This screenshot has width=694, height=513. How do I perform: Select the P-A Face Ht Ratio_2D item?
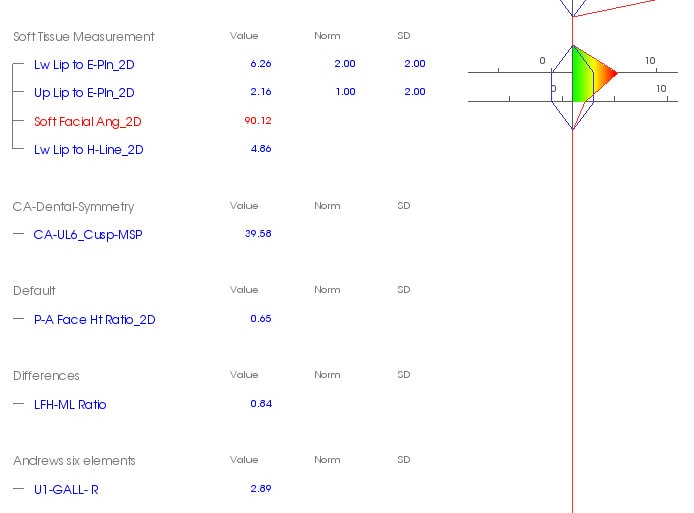tap(95, 320)
